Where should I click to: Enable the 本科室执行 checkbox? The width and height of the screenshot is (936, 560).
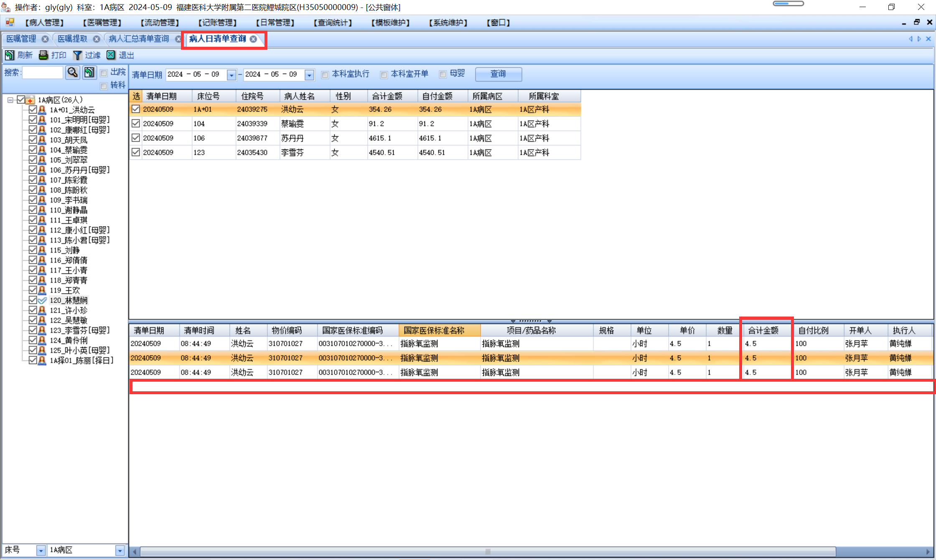coord(325,75)
